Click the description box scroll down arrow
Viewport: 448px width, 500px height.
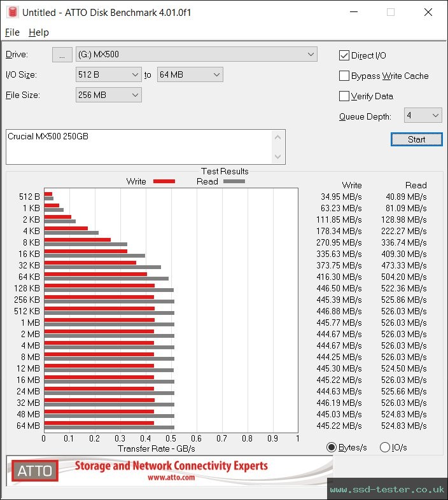(x=277, y=156)
